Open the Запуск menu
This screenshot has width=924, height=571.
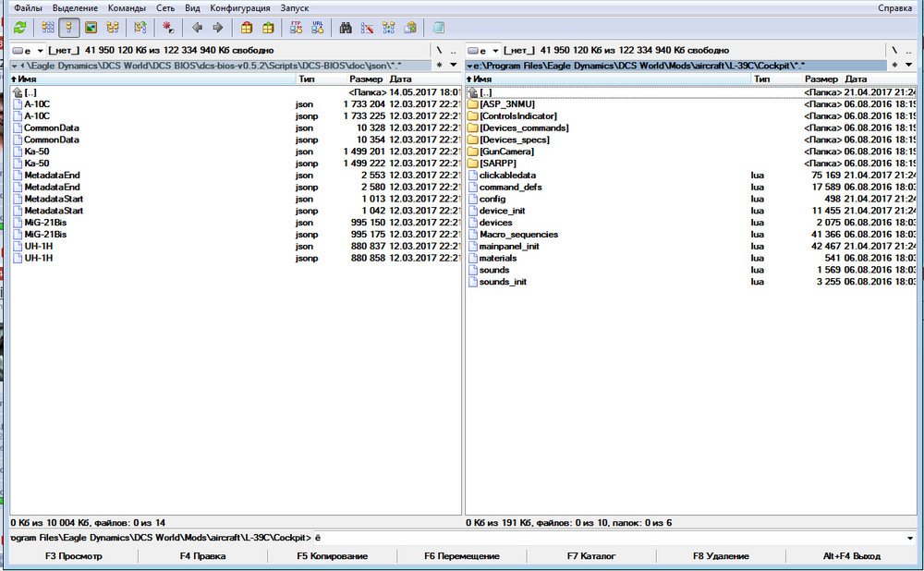[x=294, y=8]
